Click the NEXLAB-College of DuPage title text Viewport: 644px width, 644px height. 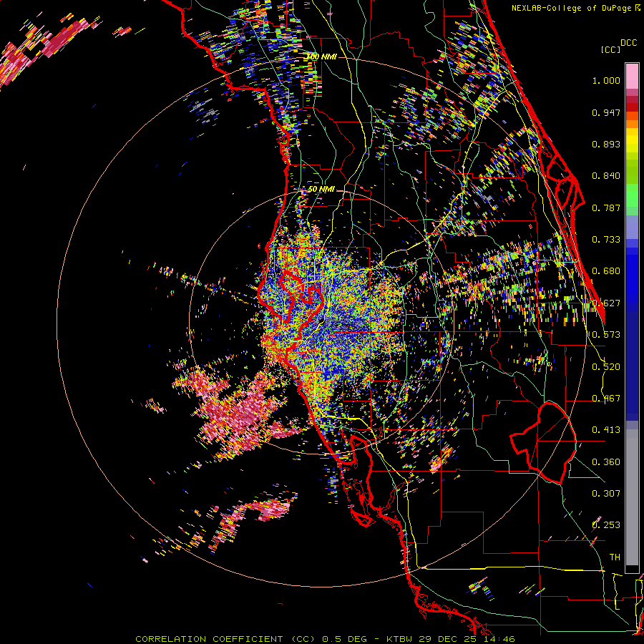[x=572, y=8]
